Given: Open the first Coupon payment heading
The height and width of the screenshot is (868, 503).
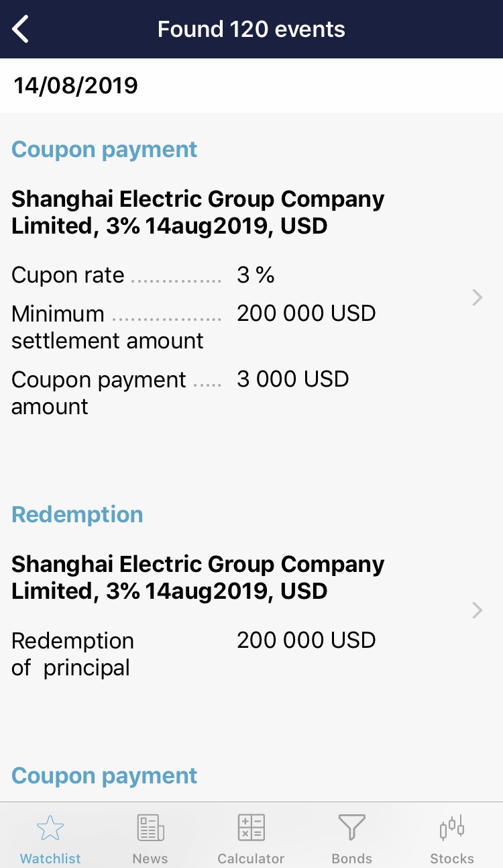Looking at the screenshot, I should (x=105, y=149).
